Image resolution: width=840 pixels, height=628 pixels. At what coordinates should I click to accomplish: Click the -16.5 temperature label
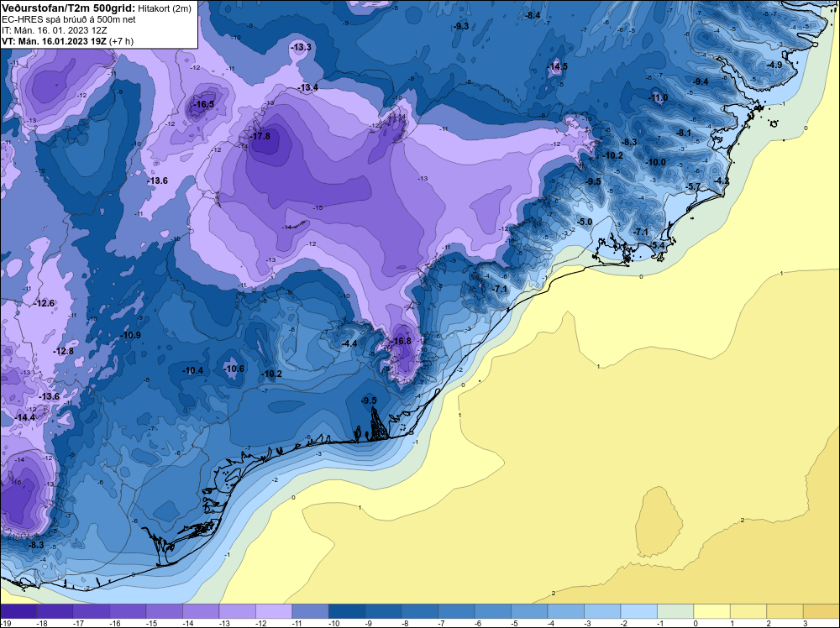click(x=203, y=104)
